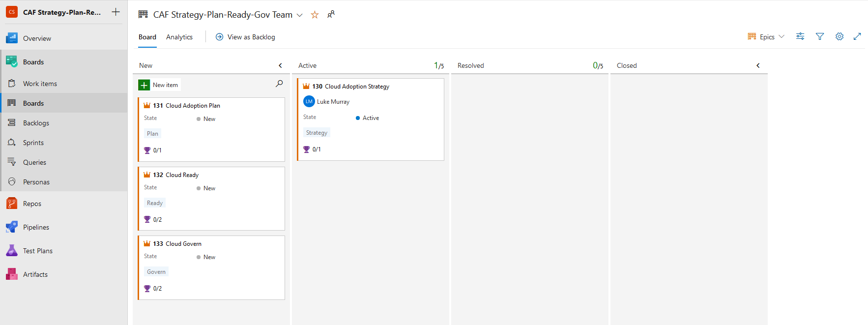Click search magnifier in New column
Viewport: 868px width, 325px height.
[x=279, y=84]
